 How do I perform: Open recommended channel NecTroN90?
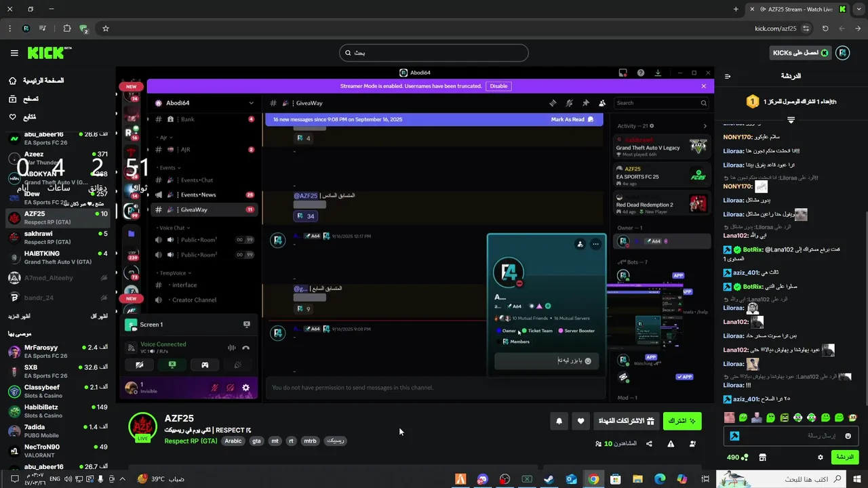coord(58,451)
